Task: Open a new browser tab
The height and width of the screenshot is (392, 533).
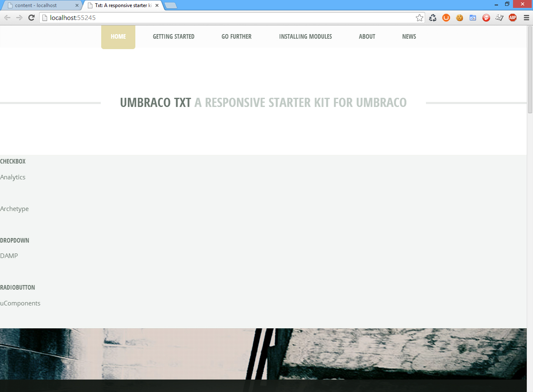Action: 171,5
